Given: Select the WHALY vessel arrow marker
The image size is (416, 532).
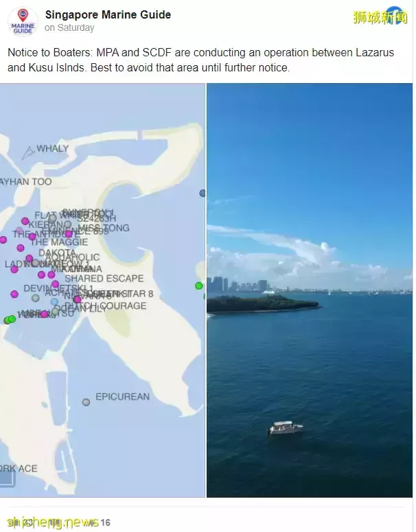Looking at the screenshot, I should click(29, 152).
